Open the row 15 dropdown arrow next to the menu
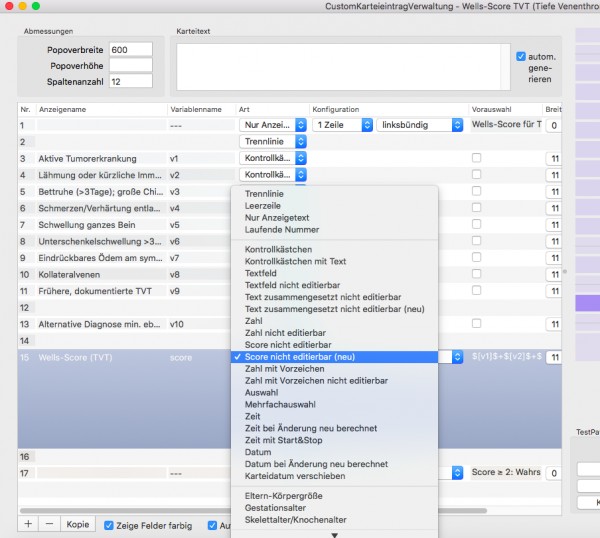600x538 pixels. pos(457,357)
